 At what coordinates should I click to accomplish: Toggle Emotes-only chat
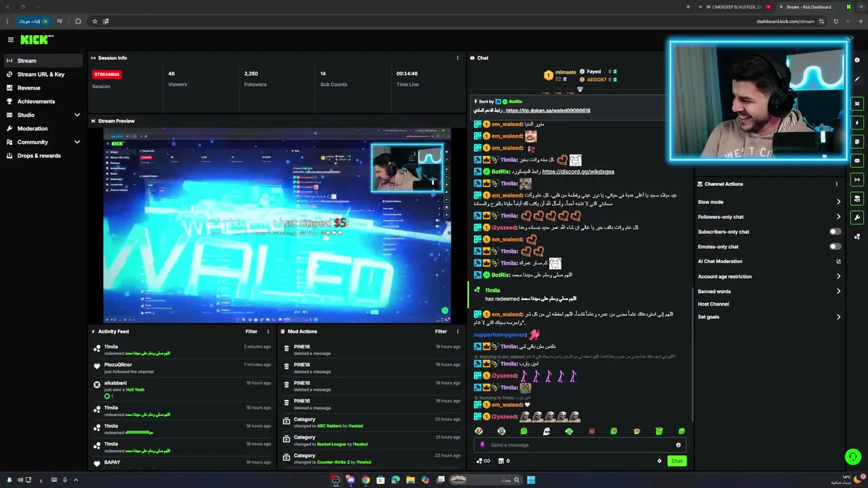[835, 247]
